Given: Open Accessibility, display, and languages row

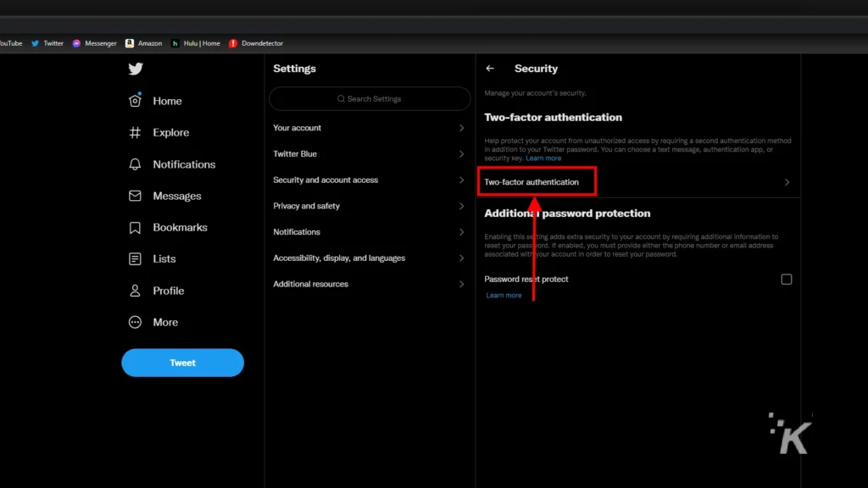Looking at the screenshot, I should tap(369, 258).
